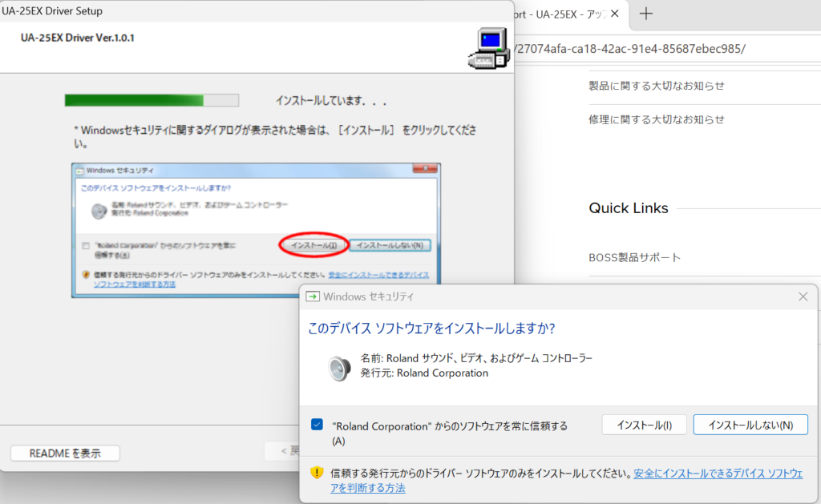The width and height of the screenshot is (821, 504).
Task: Click the dialog question このデバイス ソフトウェアをインストールしますか?
Action: pos(431,329)
